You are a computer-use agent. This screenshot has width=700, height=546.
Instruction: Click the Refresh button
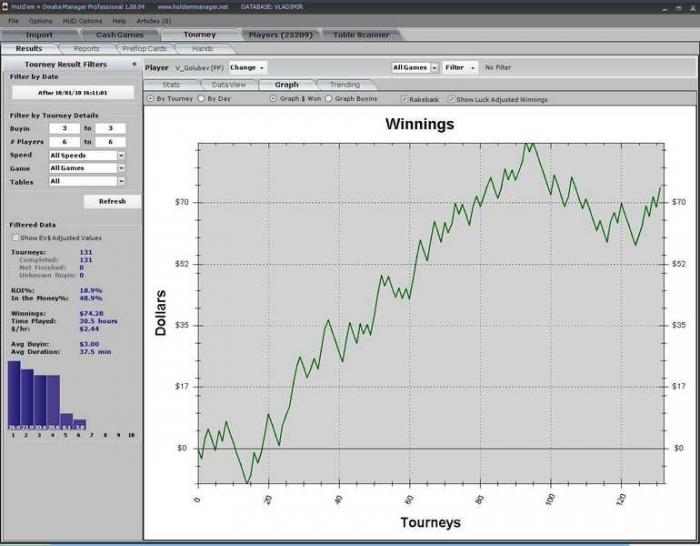pyautogui.click(x=112, y=201)
